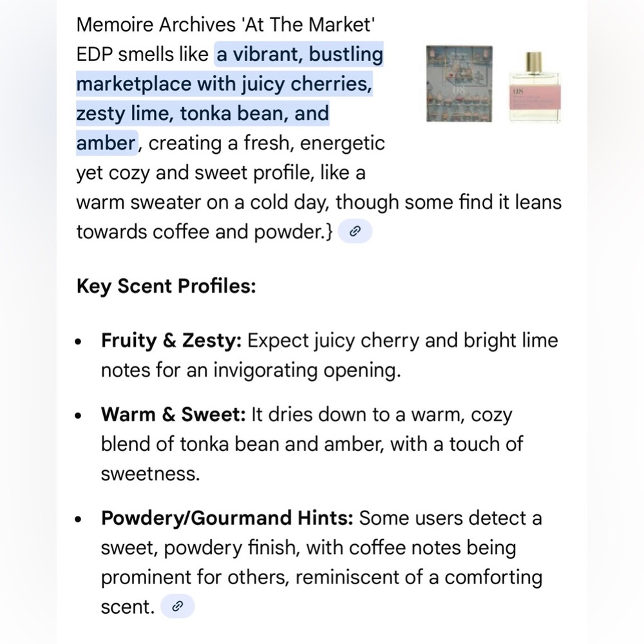
Task: Click the 'Fruity & Zesty:' bold label
Action: tap(171, 341)
